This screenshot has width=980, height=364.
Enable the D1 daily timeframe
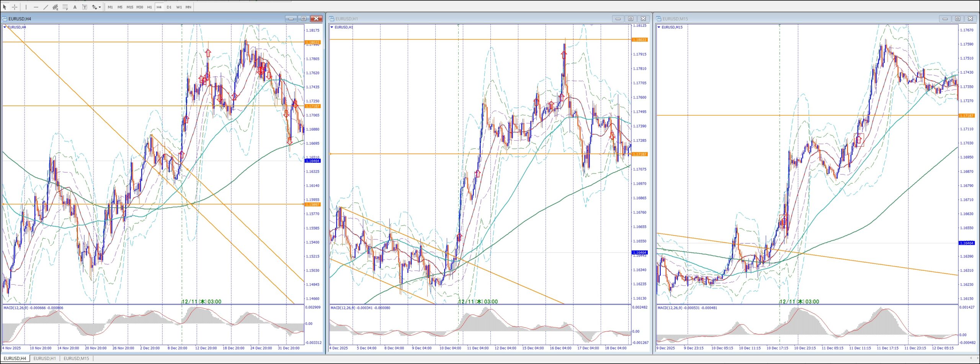point(169,7)
